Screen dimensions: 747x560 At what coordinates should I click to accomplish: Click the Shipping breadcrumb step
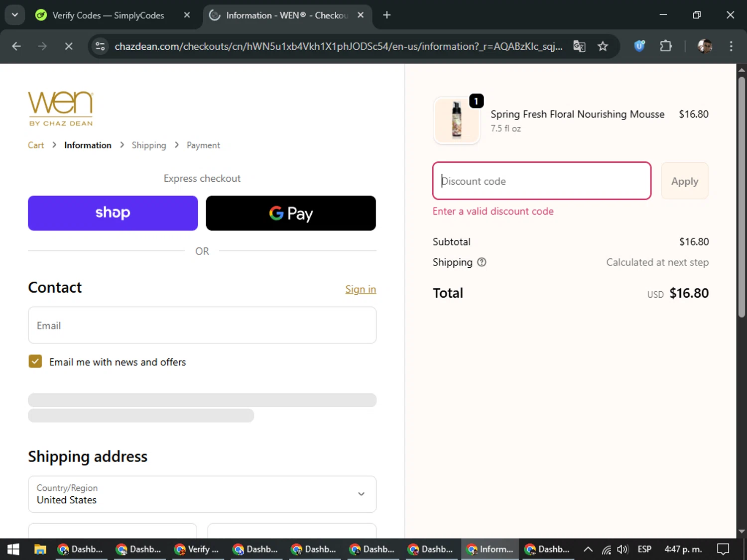[149, 145]
